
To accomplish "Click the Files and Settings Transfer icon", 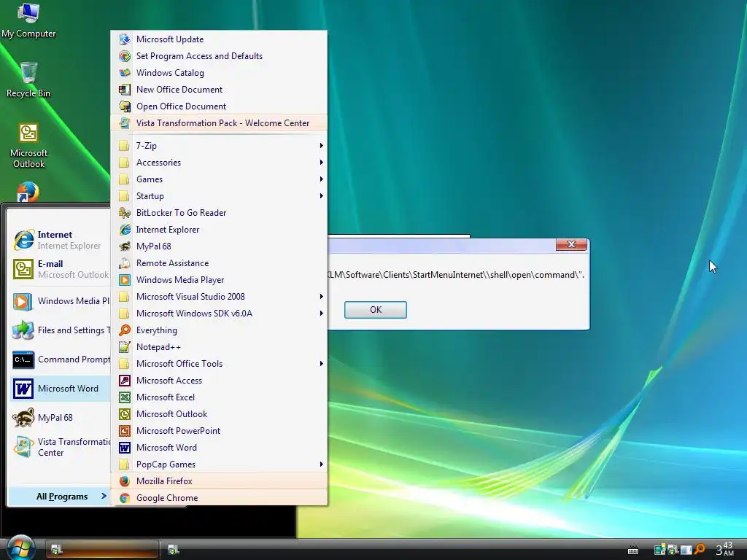I will point(23,330).
